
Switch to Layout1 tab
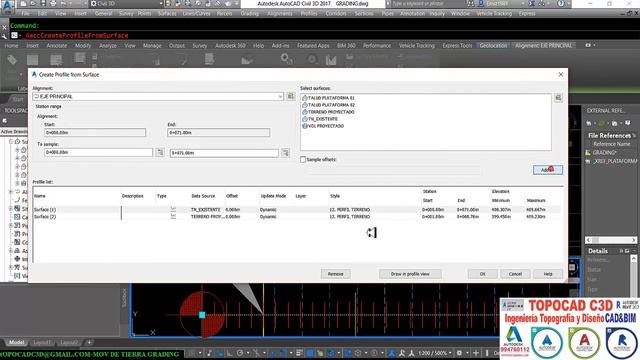(42, 342)
